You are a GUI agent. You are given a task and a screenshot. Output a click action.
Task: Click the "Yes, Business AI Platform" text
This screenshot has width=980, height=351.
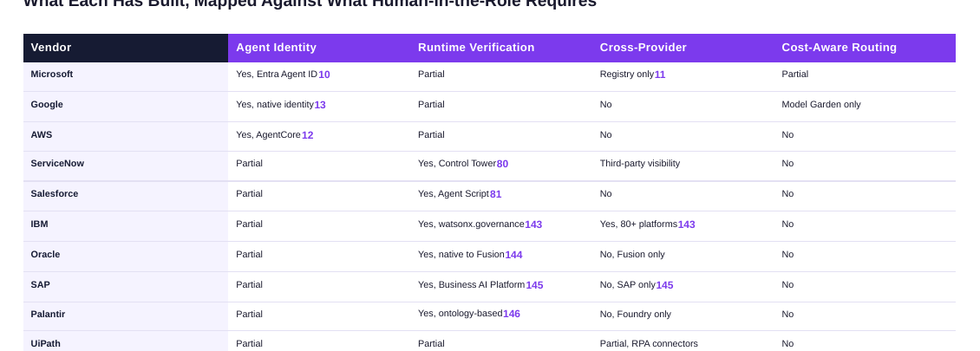471,284
